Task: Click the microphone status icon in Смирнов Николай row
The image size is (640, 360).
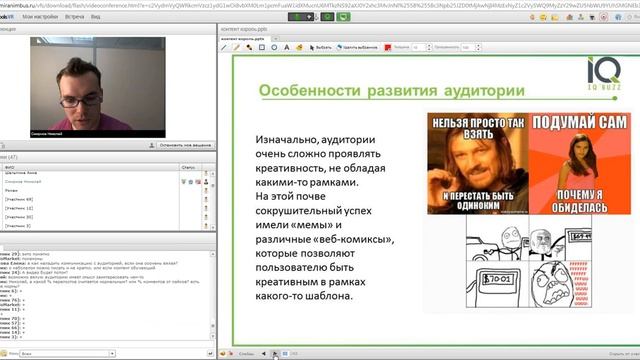Action: point(183,182)
